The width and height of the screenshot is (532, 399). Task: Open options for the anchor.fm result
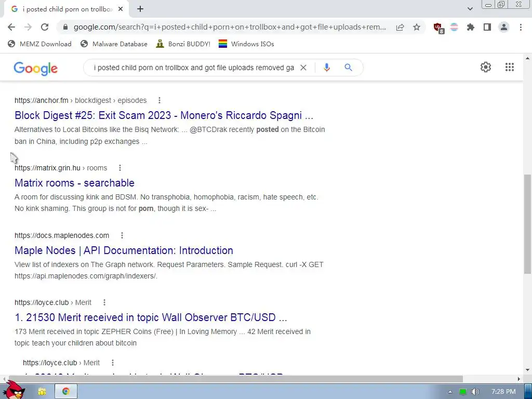pos(159,100)
